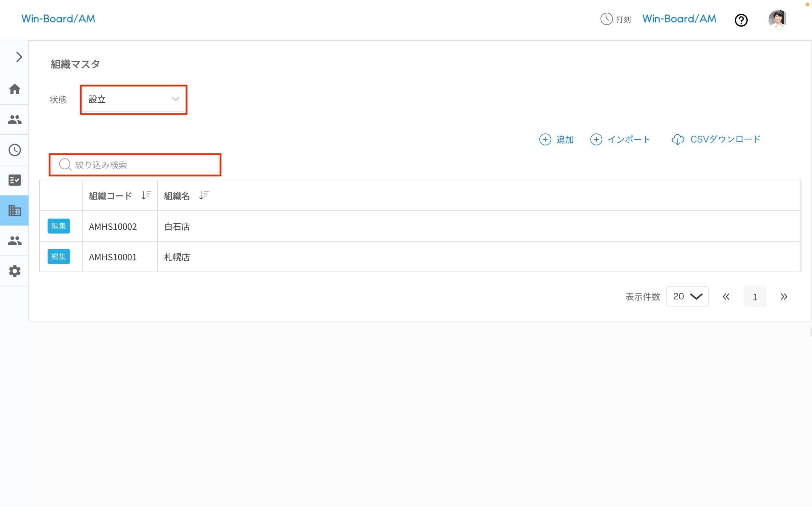Open settings via the gear icon
Screen dimensions: 812x507
click(x=14, y=271)
